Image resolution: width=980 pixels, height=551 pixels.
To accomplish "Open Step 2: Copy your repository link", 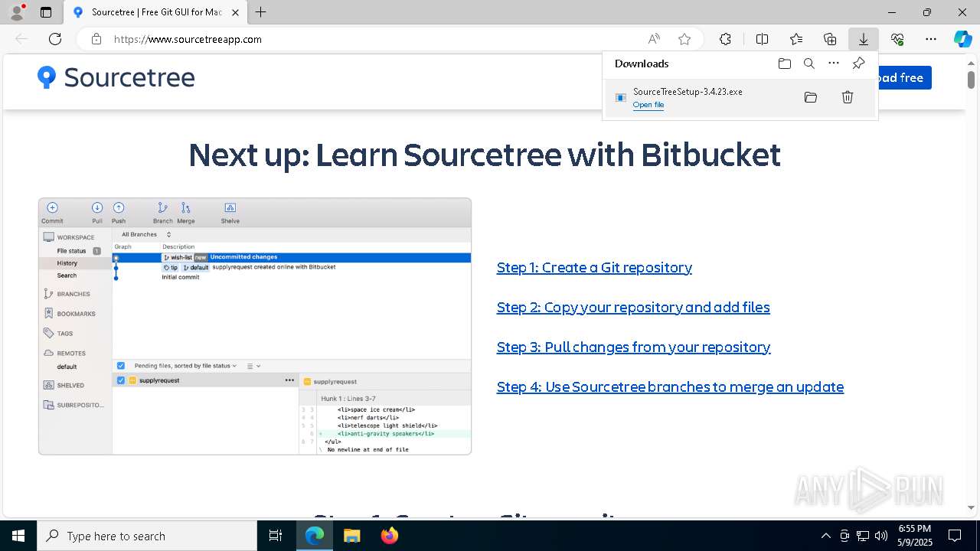I will click(x=633, y=307).
